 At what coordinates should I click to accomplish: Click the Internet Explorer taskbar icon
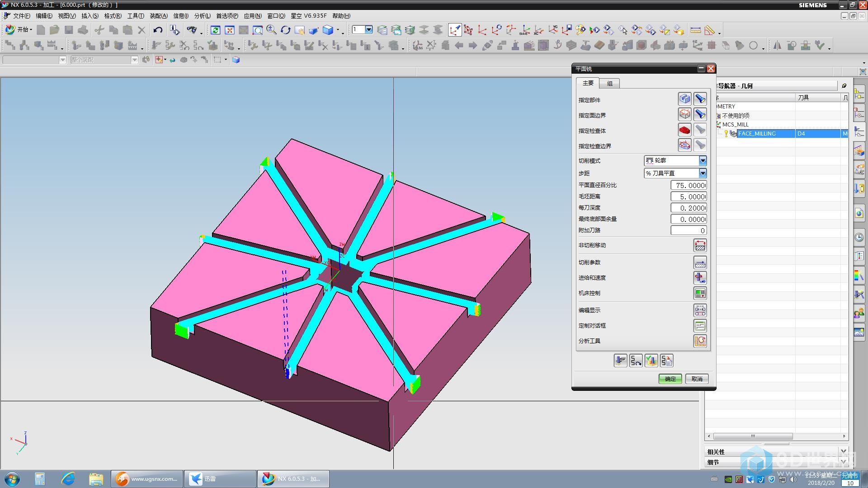pos(68,479)
